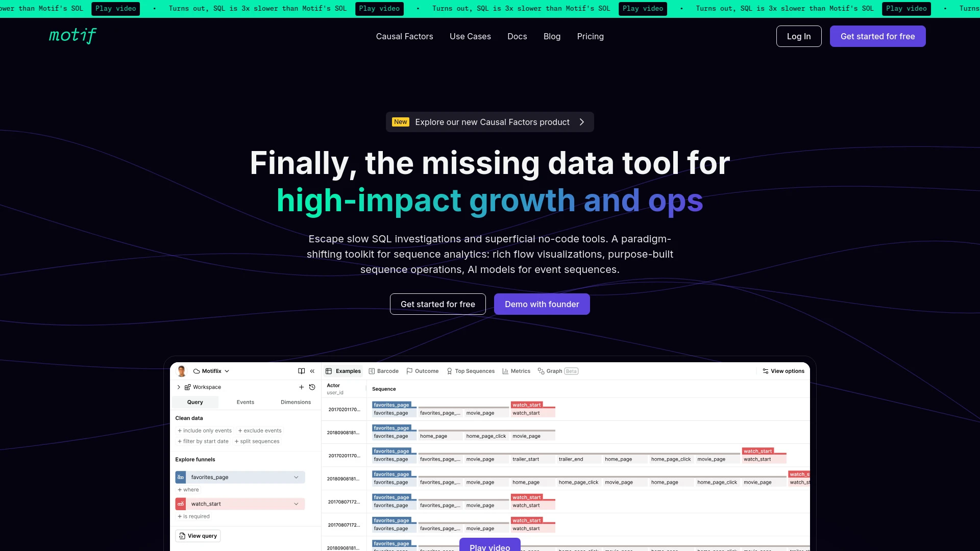Click the history/undo icon in workspace
The width and height of the screenshot is (980, 551).
tap(312, 387)
